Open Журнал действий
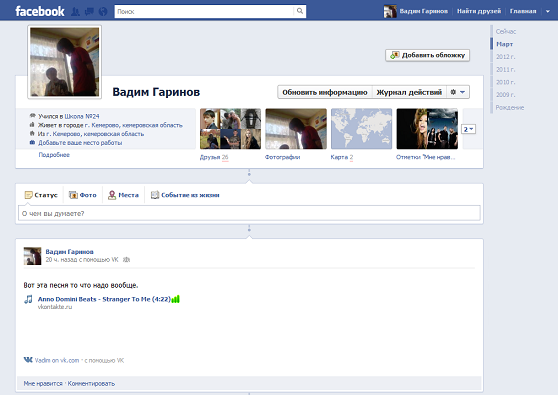Viewport: 558px width, 395px height. (409, 92)
